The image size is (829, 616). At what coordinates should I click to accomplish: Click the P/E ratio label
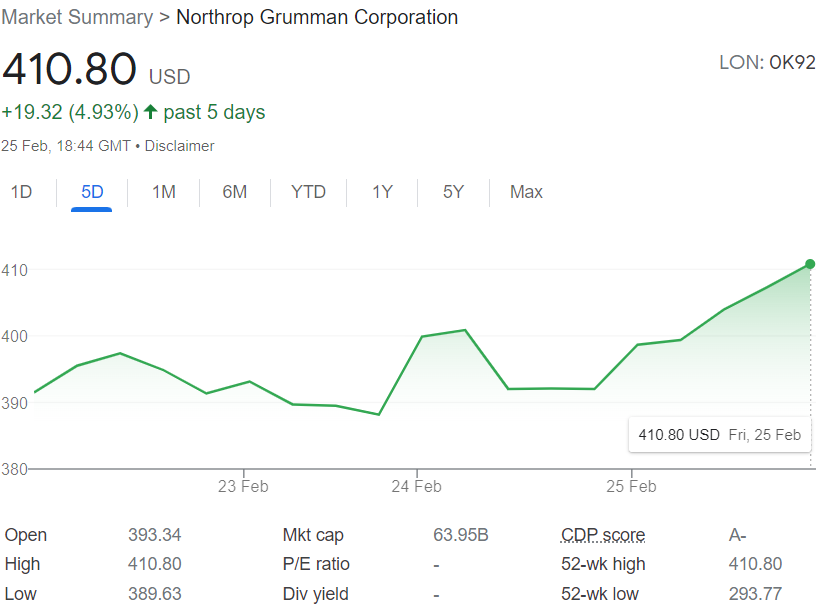(x=316, y=564)
